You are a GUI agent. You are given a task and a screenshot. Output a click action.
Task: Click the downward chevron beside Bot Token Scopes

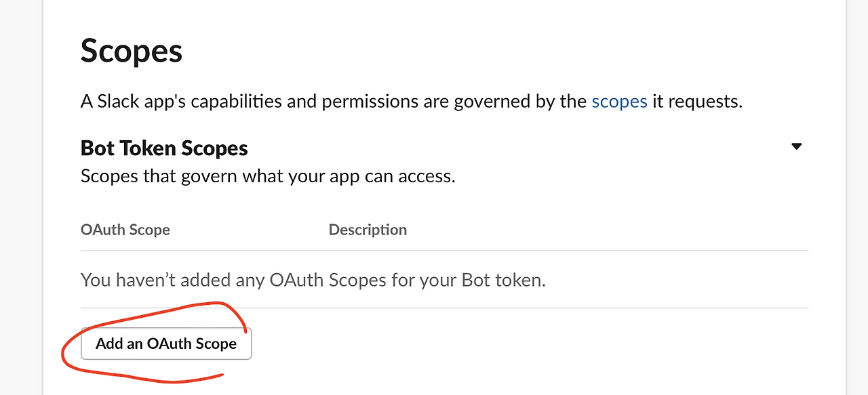tap(796, 146)
